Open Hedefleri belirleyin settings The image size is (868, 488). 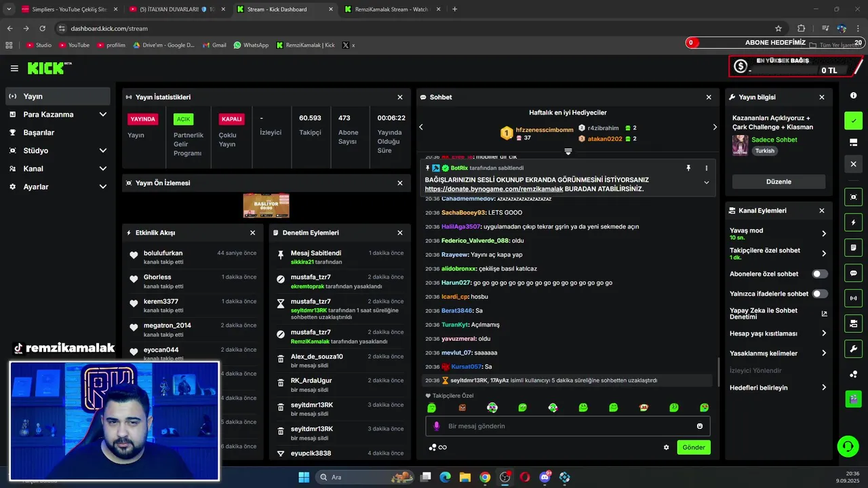coord(778,388)
